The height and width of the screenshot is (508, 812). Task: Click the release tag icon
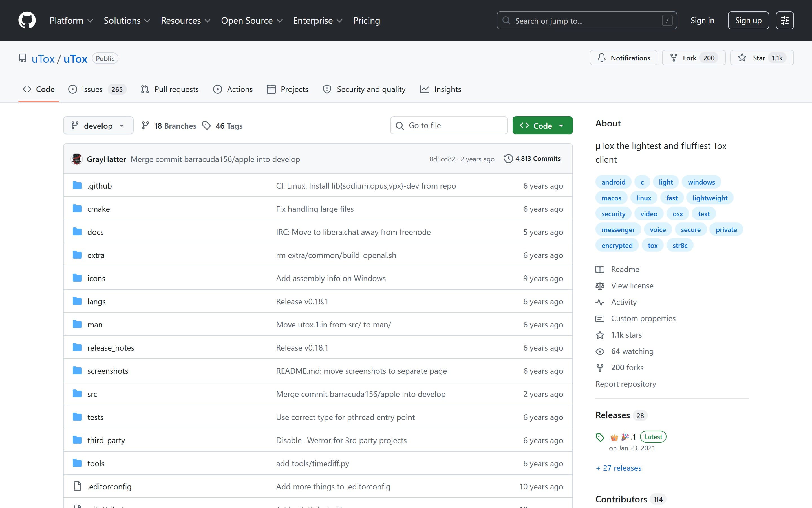600,437
